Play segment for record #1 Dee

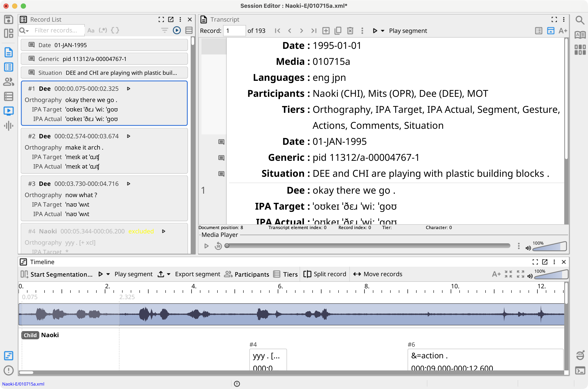click(128, 89)
